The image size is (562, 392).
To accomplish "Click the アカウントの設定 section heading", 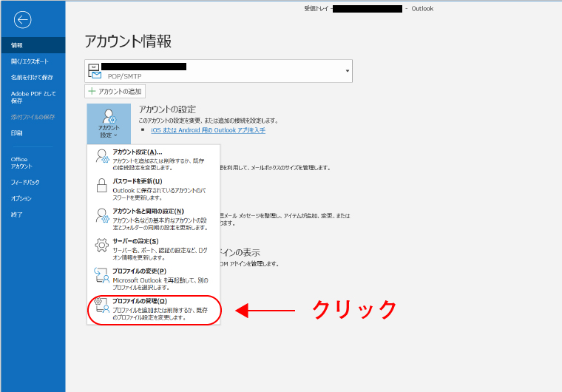I will [x=167, y=109].
